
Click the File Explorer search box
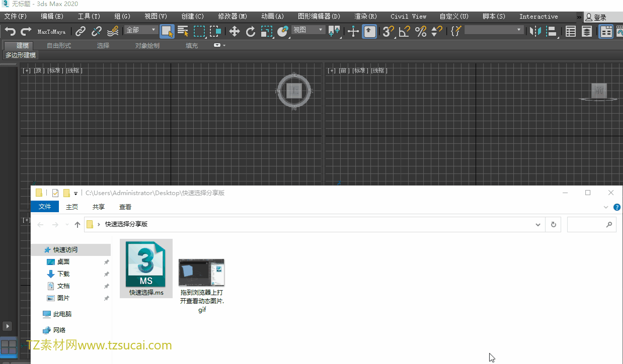coord(591,225)
